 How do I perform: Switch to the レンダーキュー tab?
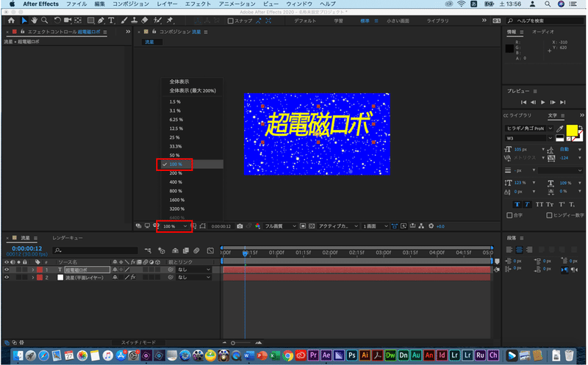68,238
